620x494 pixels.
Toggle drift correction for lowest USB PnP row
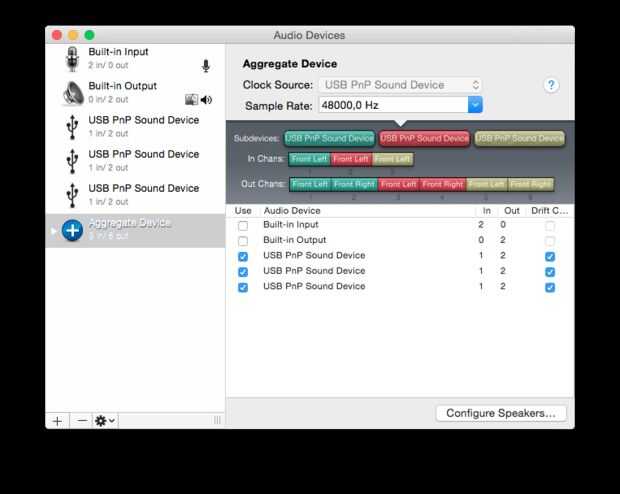(550, 287)
